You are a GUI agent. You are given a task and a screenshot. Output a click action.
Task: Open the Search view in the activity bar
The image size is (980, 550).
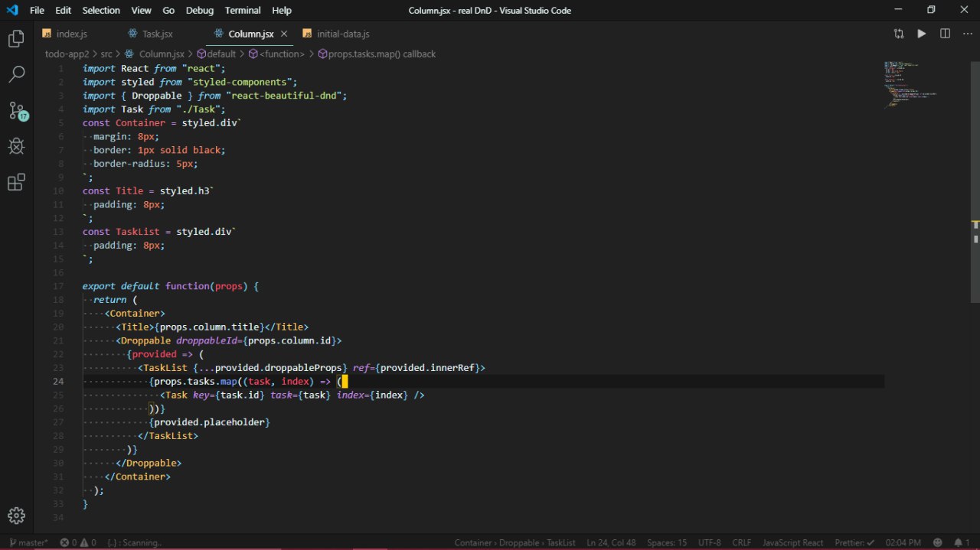click(x=16, y=74)
